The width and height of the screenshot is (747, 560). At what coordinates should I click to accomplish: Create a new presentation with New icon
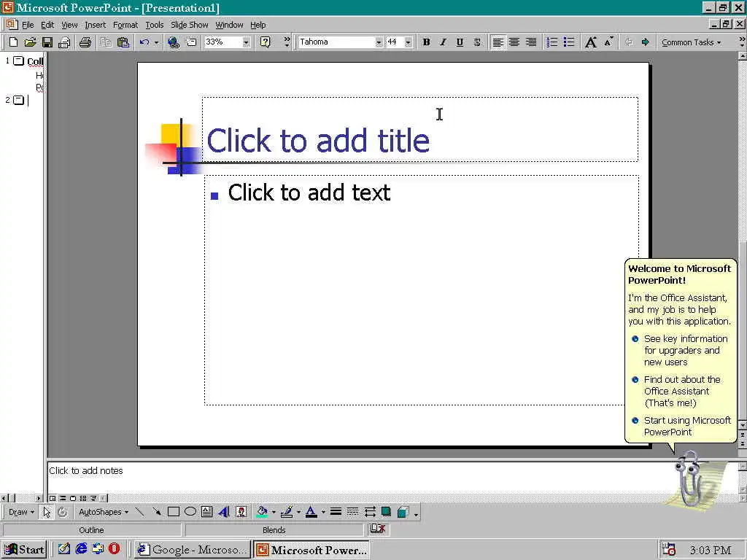(13, 42)
